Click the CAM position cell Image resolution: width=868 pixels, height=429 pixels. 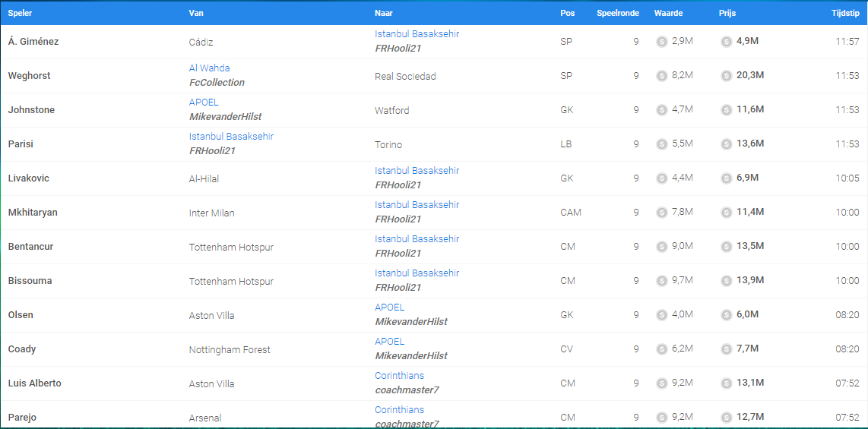pos(571,213)
